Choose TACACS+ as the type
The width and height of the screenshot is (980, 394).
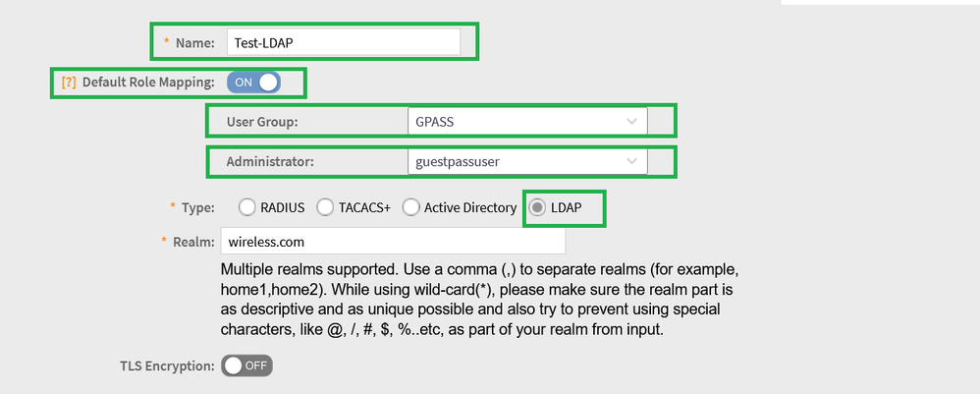[x=326, y=207]
